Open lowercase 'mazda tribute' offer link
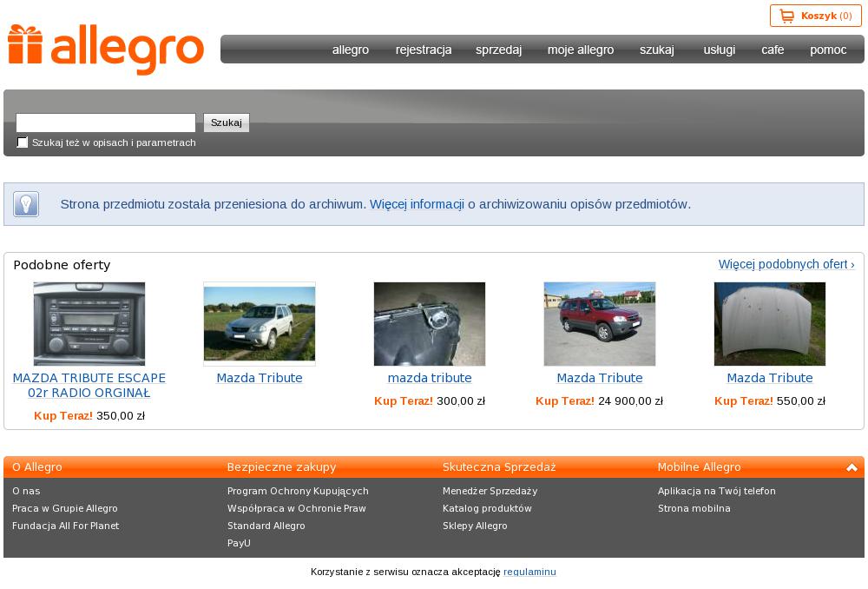This screenshot has height=589, width=868. tap(430, 378)
